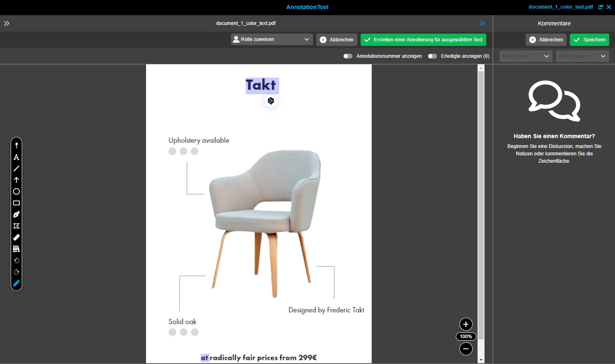Select the ruler measurement tool
This screenshot has width=615, height=364.
pos(16,237)
